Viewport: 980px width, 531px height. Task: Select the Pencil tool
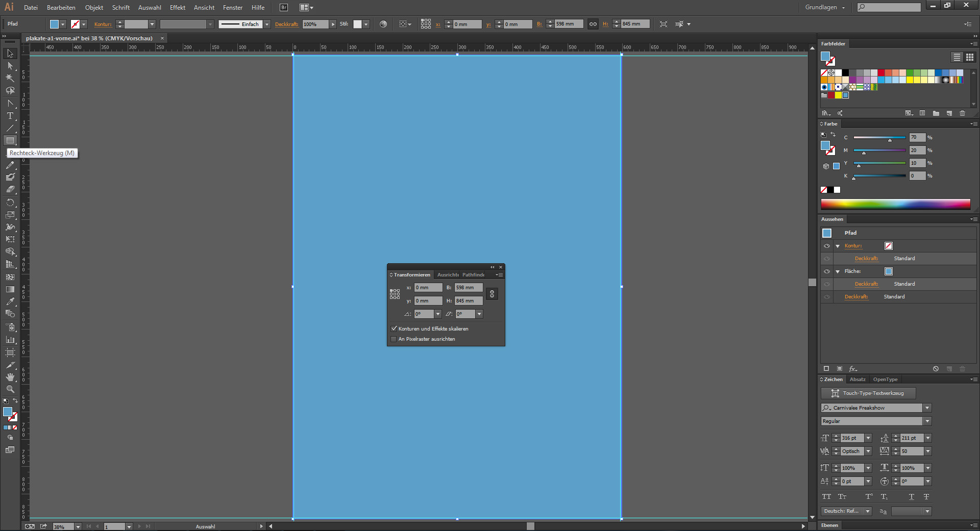click(10, 165)
